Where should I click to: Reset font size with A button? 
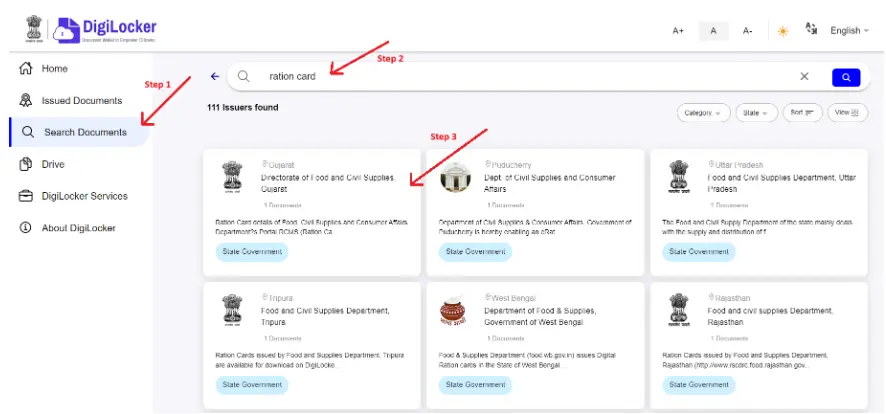713,31
